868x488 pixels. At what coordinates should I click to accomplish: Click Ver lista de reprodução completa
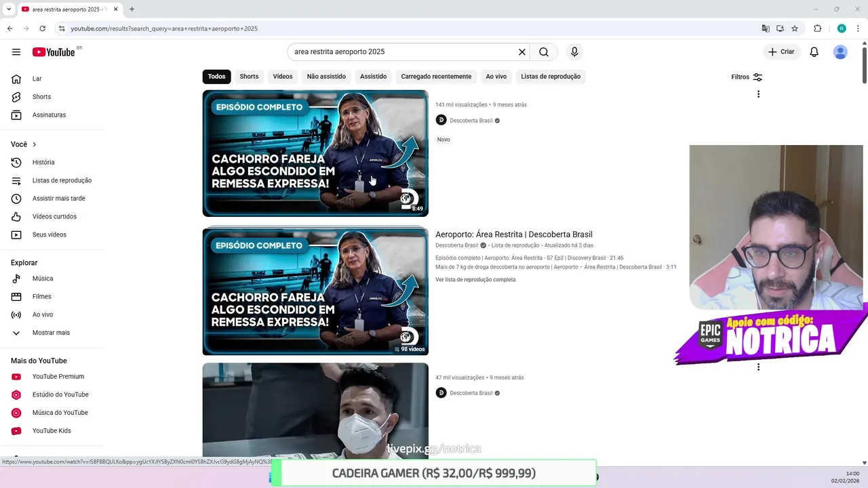click(x=475, y=280)
